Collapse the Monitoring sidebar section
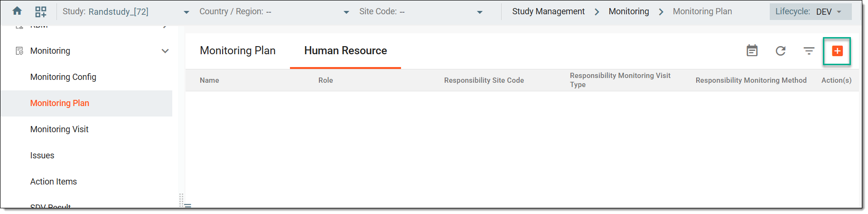Screen dimensions: 868x214 pos(165,51)
